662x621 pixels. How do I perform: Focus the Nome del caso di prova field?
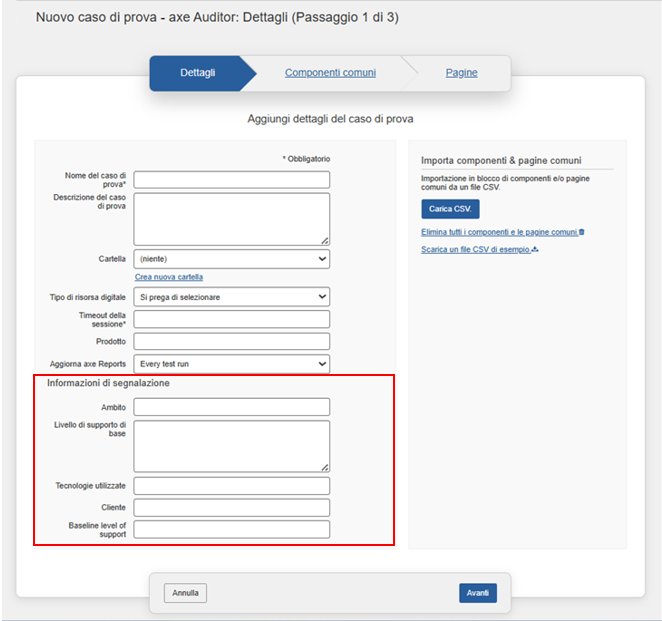coord(231,180)
